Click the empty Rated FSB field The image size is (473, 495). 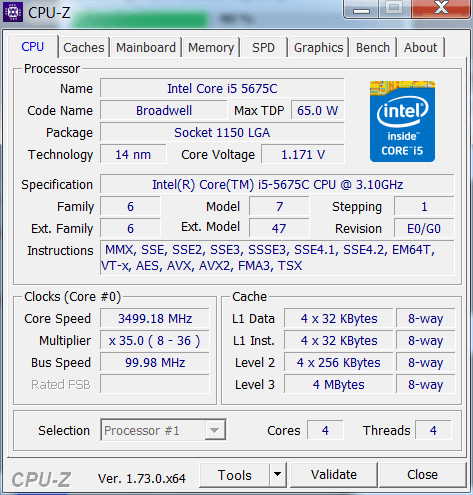(155, 384)
